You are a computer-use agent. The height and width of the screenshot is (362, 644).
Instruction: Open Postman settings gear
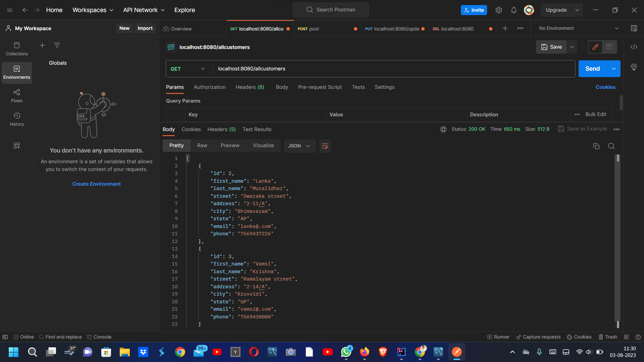499,10
